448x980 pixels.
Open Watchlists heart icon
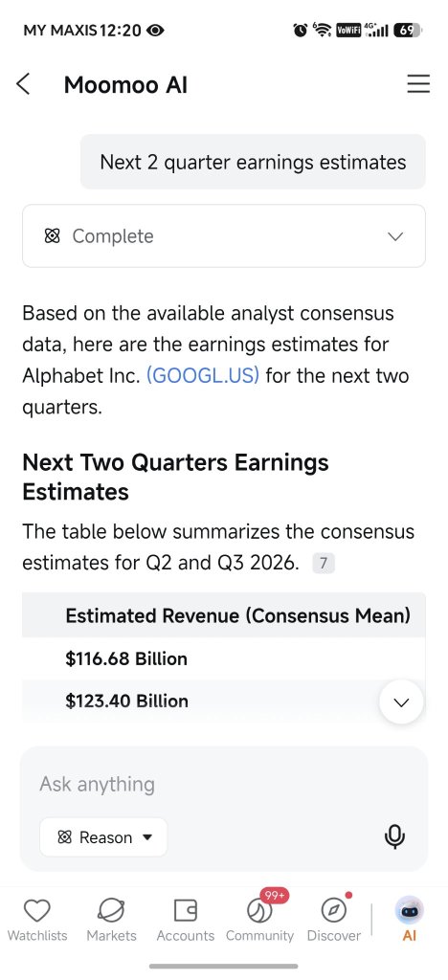click(37, 911)
